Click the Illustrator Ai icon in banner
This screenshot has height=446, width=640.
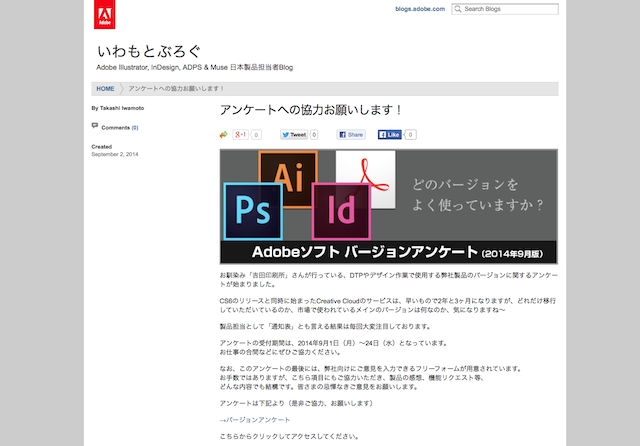click(x=288, y=167)
